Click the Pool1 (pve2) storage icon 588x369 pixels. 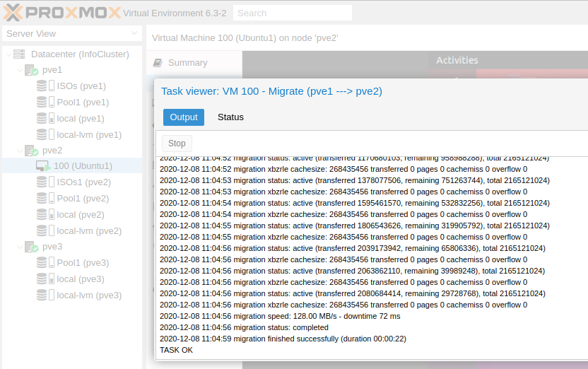click(45, 199)
